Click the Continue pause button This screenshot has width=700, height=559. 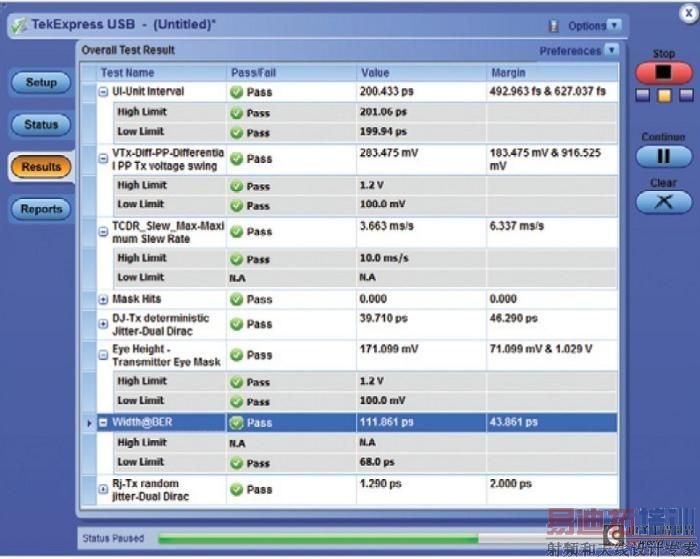[664, 156]
